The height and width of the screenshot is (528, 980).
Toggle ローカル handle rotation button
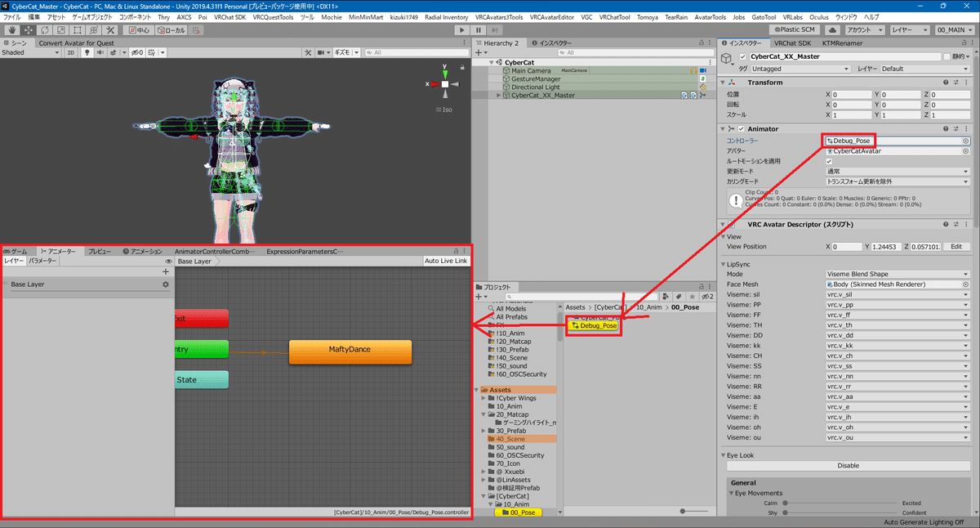[172, 29]
